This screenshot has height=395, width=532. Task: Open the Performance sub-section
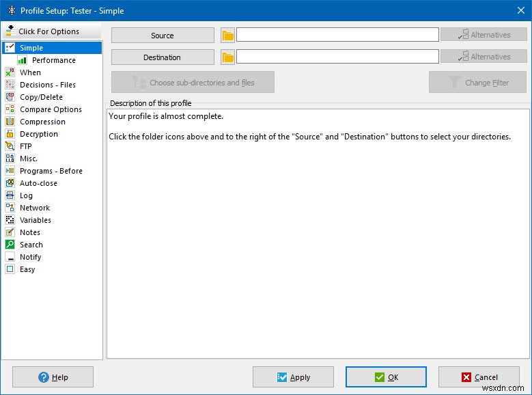coord(53,60)
